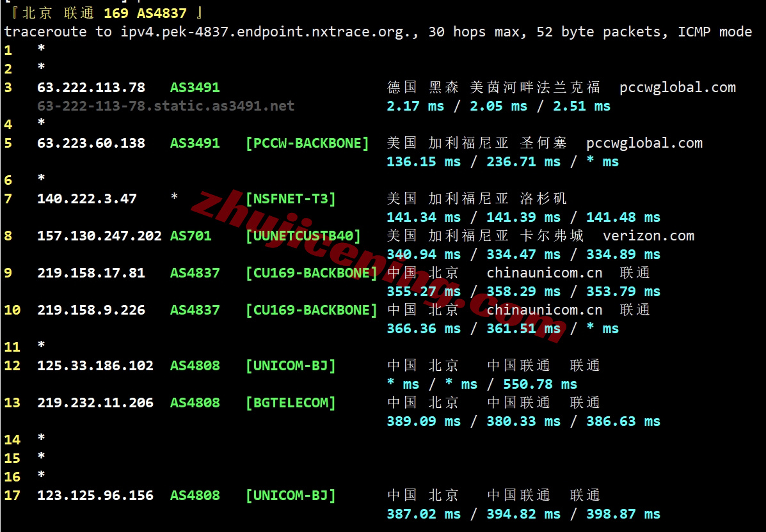Click latency value 366.36 ms
Viewport: 766px width, 532px height.
point(424,329)
